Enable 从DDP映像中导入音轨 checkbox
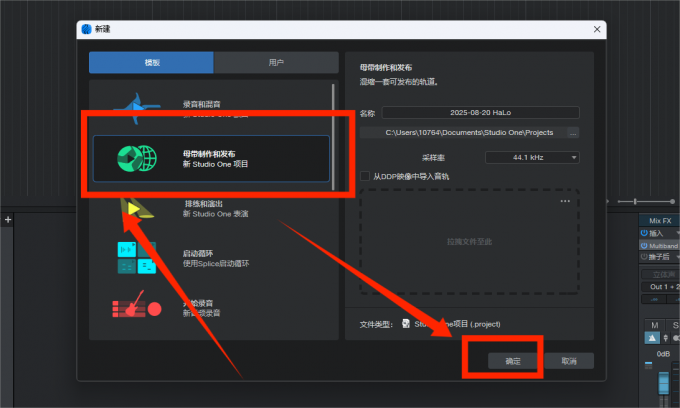 click(365, 176)
